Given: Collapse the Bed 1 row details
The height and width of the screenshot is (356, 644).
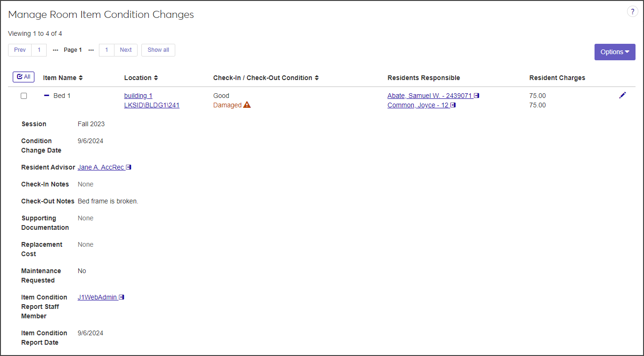Looking at the screenshot, I should (47, 96).
